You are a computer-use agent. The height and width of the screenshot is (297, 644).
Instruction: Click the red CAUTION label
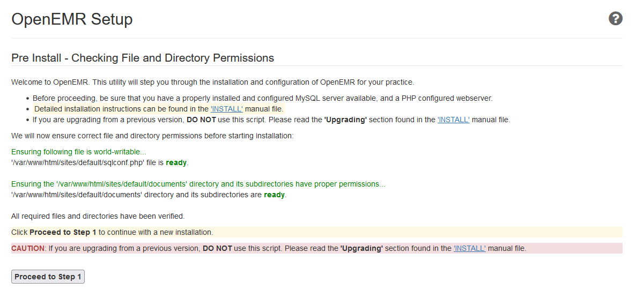pyautogui.click(x=28, y=248)
